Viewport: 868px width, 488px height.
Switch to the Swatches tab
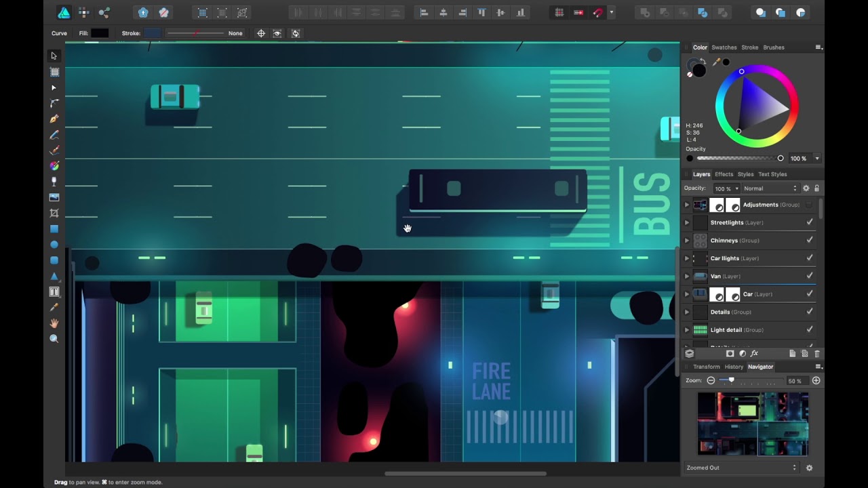[x=724, y=47]
